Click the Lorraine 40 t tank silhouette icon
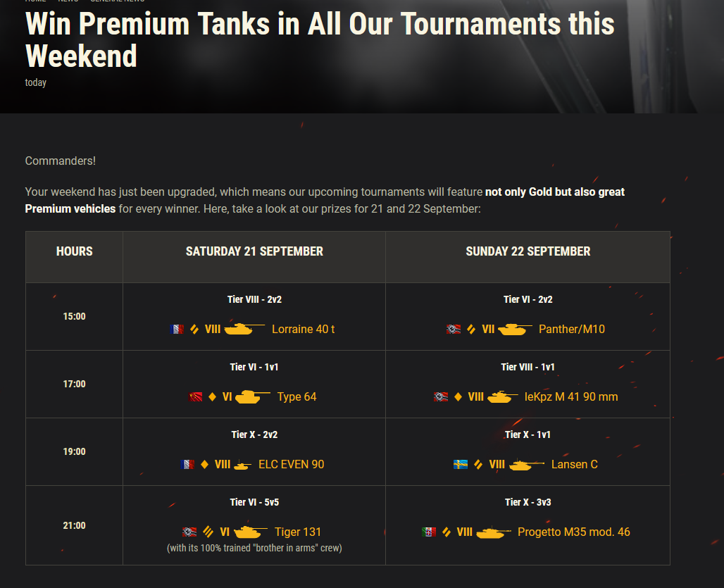 (x=244, y=329)
